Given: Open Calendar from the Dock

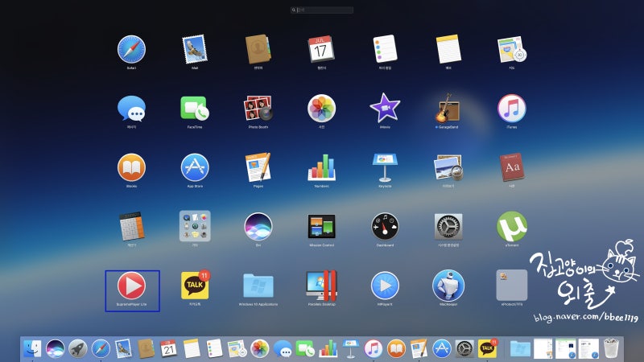Looking at the screenshot, I should tap(168, 349).
